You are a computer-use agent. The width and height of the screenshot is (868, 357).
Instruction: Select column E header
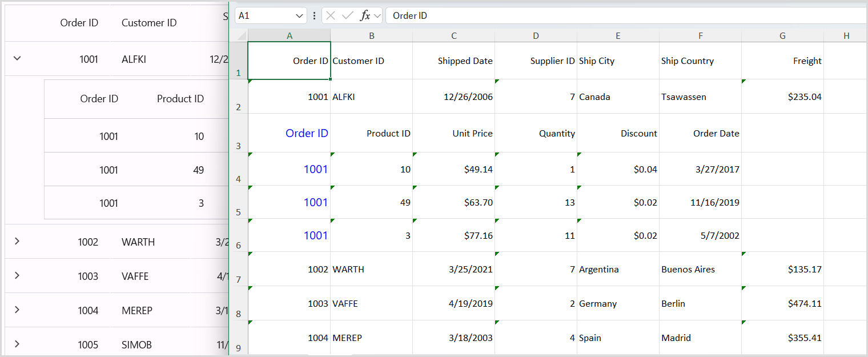tap(618, 35)
